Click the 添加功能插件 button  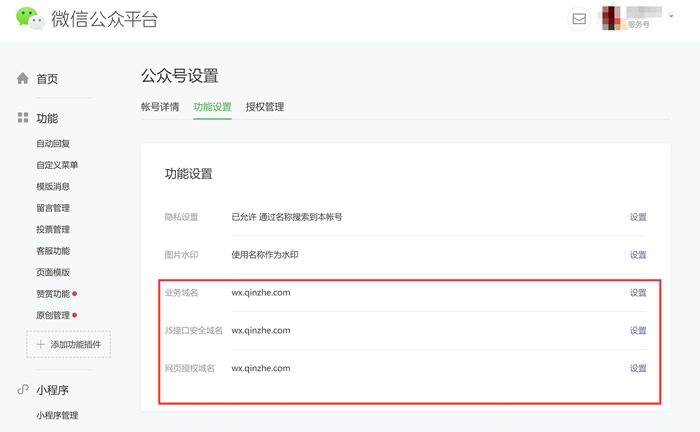pos(69,345)
